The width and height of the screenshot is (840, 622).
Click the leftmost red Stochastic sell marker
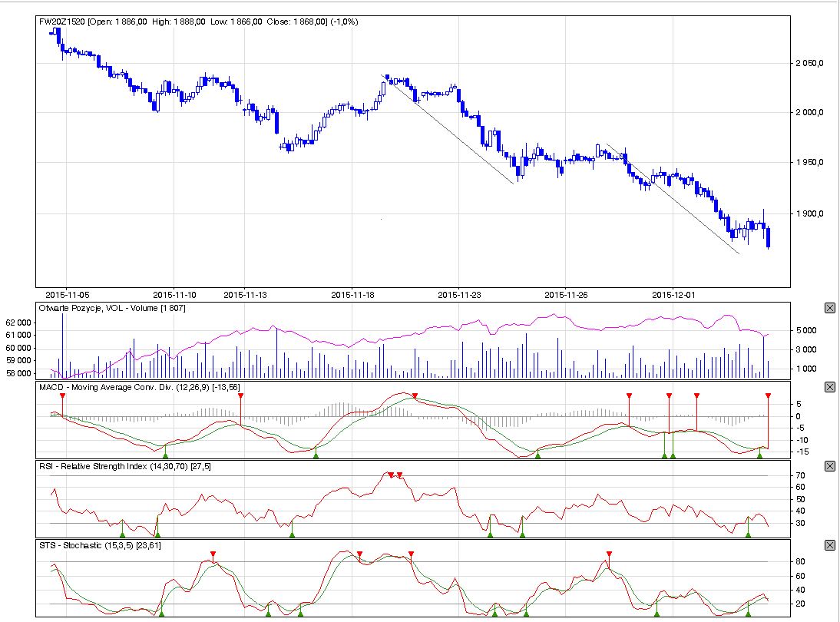coord(213,554)
